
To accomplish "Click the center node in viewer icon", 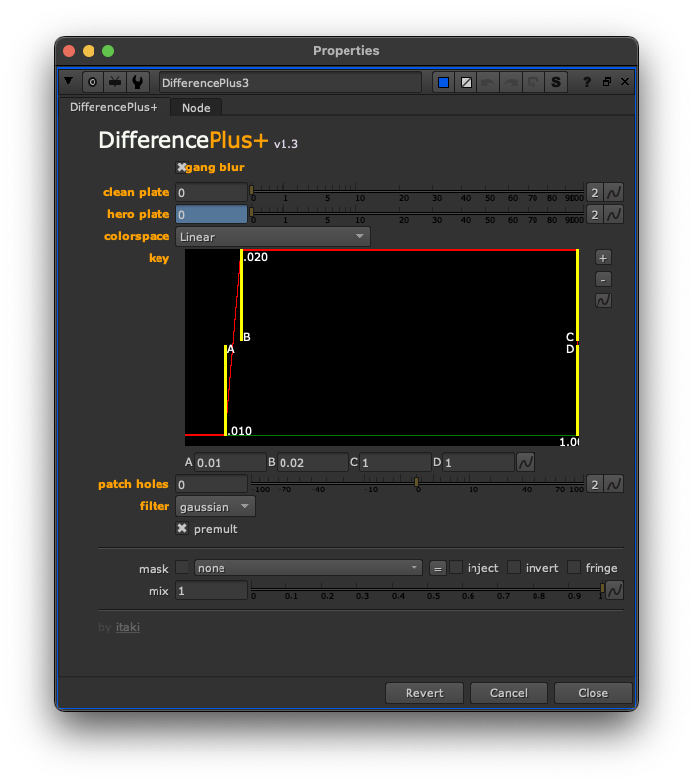I will click(93, 82).
